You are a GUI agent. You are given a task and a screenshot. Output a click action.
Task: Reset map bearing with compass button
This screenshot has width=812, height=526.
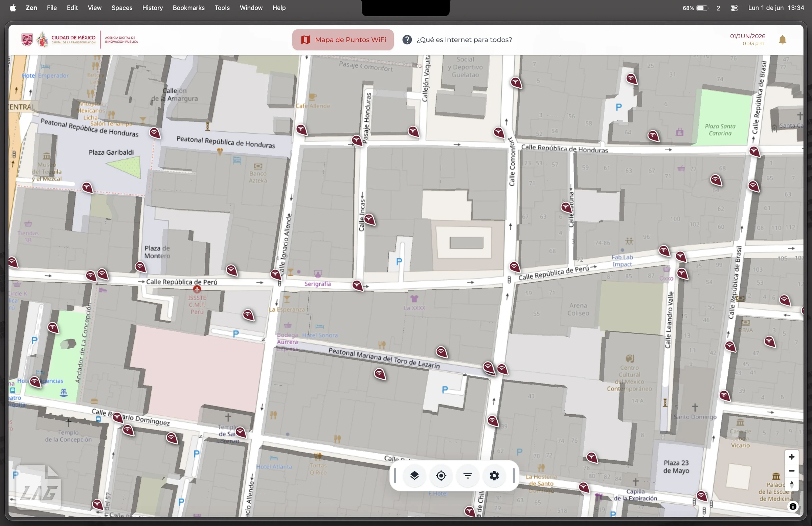791,484
